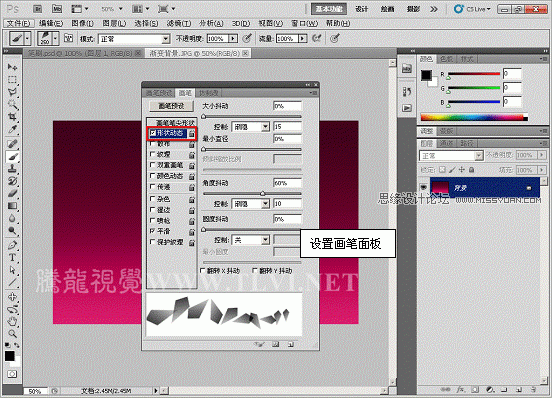Select the Hand tool
Screen dimensions: 552x398
[12, 321]
